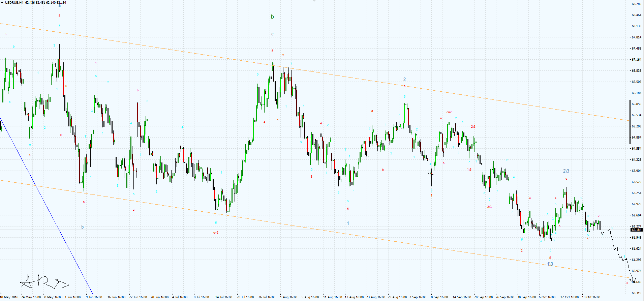Click the 63.579 price scale value
Viewport: 644px width, 301px height.
click(636, 182)
